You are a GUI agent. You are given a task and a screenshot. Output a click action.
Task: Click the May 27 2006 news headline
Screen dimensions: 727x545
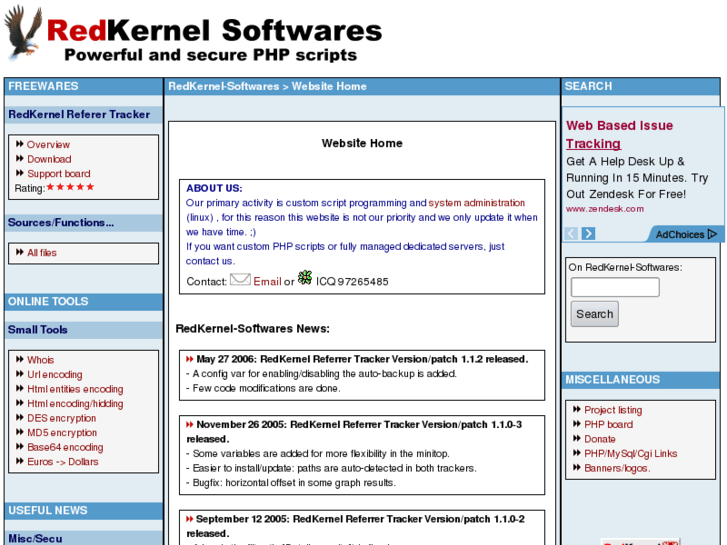point(362,359)
